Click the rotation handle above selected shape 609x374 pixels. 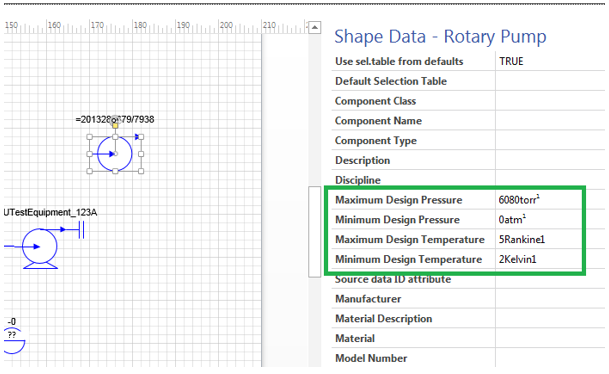pyautogui.click(x=115, y=118)
